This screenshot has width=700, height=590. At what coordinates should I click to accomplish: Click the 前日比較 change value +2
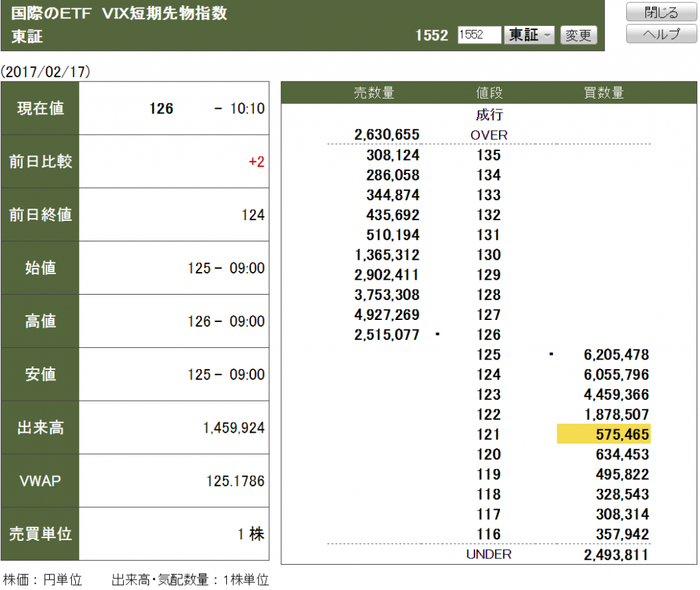coord(256,161)
